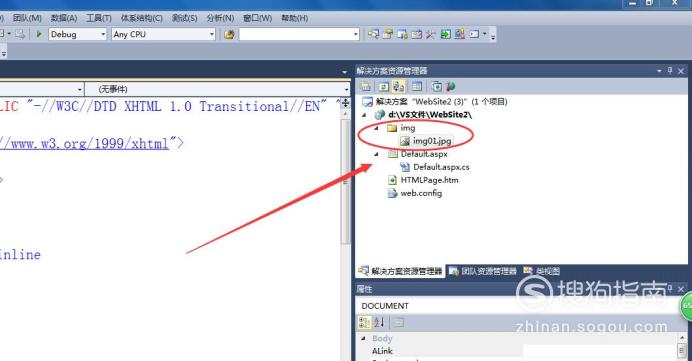This screenshot has width=692, height=361.
Task: Open the Properties Window toolbar icon
Action: tap(388, 34)
